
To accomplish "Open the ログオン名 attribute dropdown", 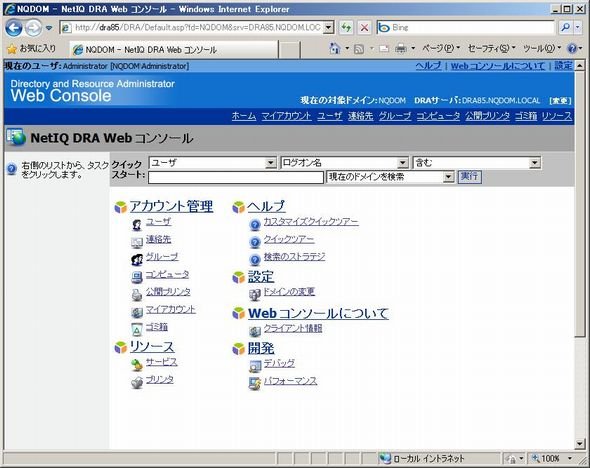I will (x=402, y=163).
